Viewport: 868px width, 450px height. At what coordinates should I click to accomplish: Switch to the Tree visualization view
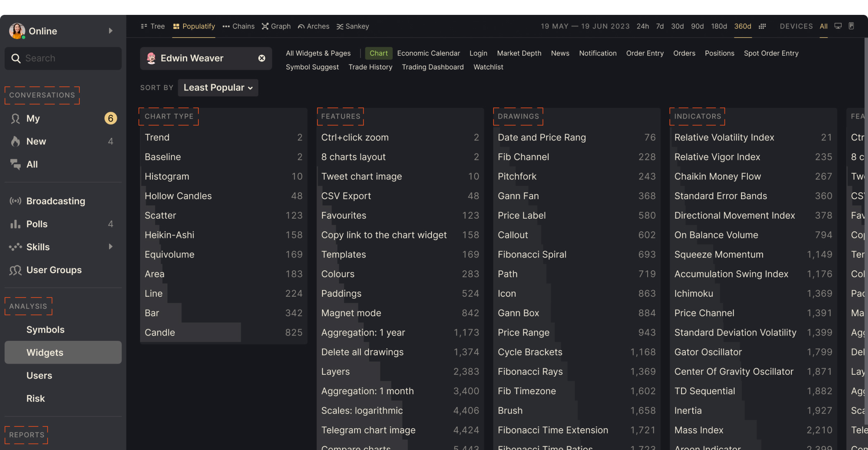point(153,26)
